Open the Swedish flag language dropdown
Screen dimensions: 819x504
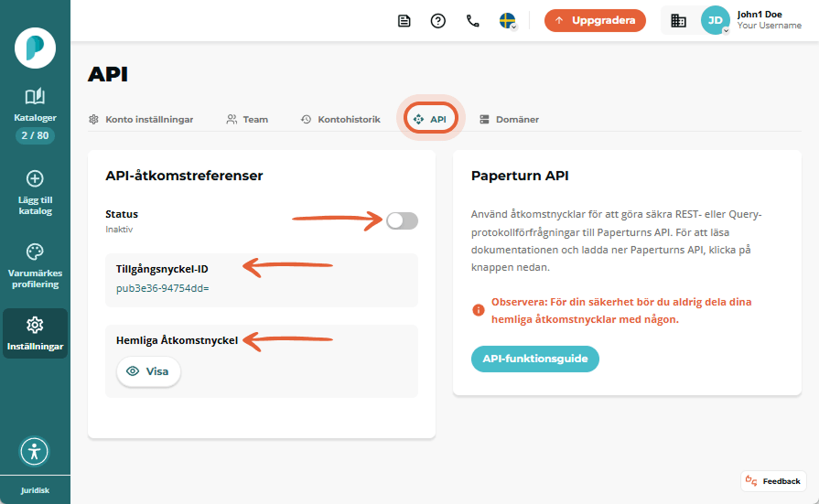[x=508, y=21]
